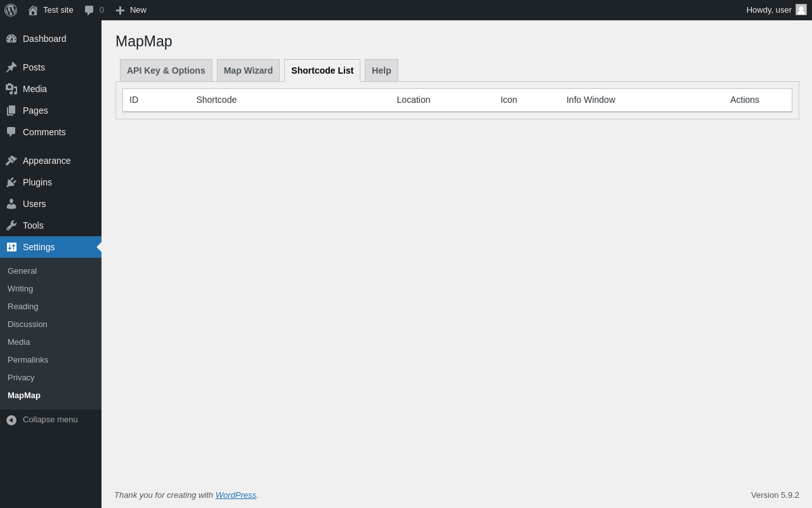Go to Privacy settings submenu

coord(21,378)
